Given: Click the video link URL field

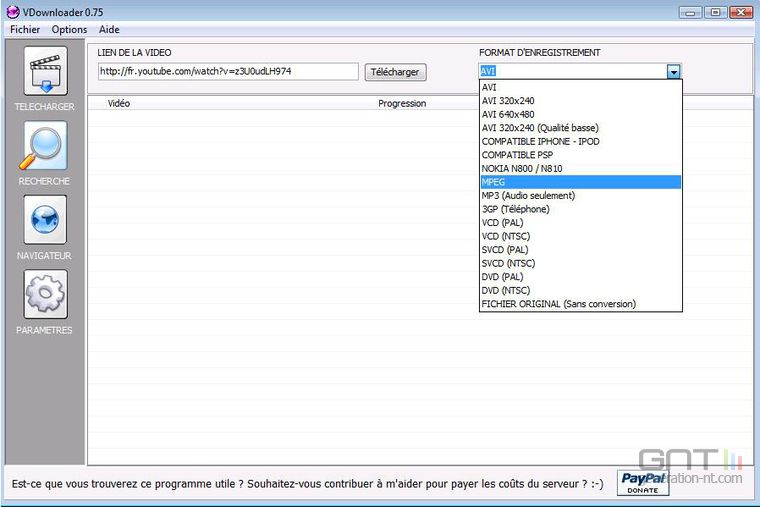Looking at the screenshot, I should click(228, 71).
